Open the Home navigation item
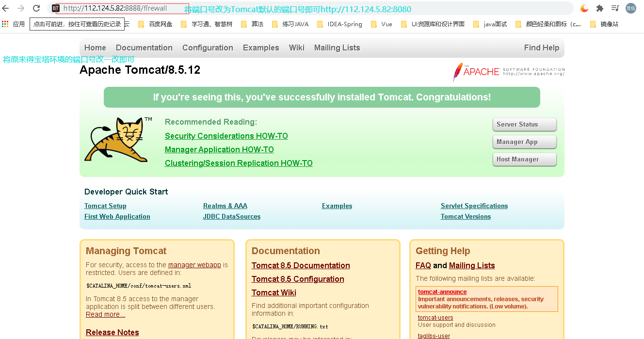Image resolution: width=644 pixels, height=339 pixels. point(95,48)
